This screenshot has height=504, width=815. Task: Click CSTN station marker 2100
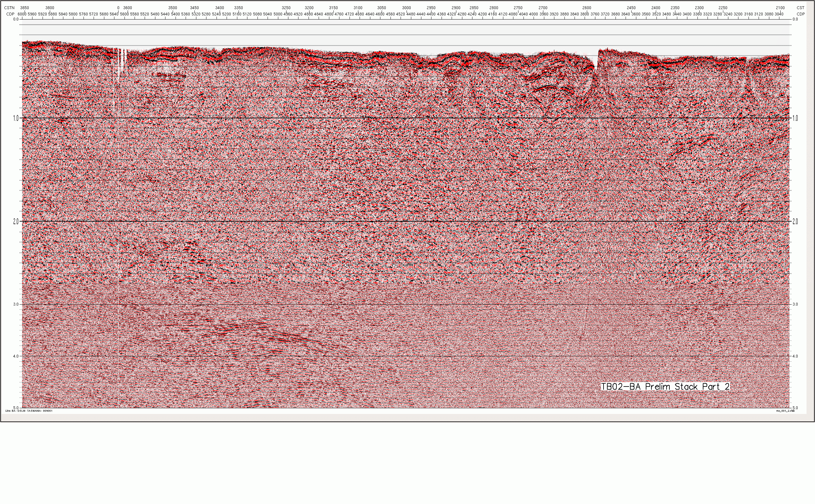pos(780,8)
